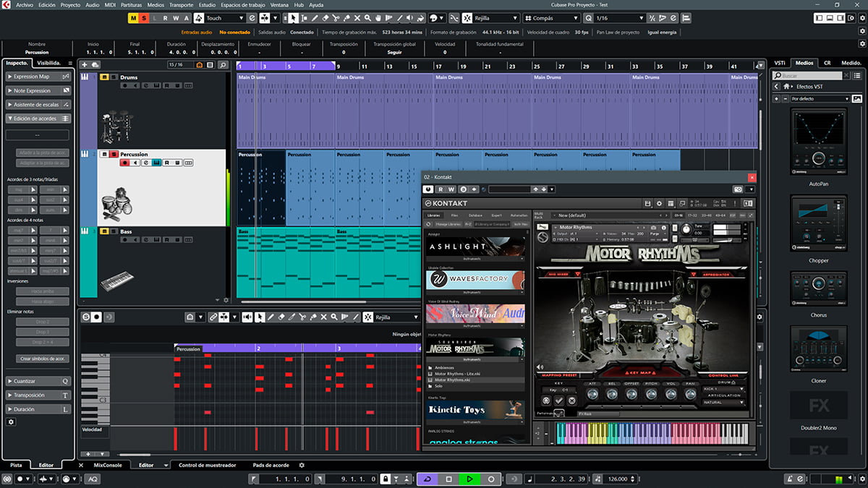Select Motor Rhythms - Lite.nki file
Image resolution: width=868 pixels, height=488 pixels.
tap(457, 374)
